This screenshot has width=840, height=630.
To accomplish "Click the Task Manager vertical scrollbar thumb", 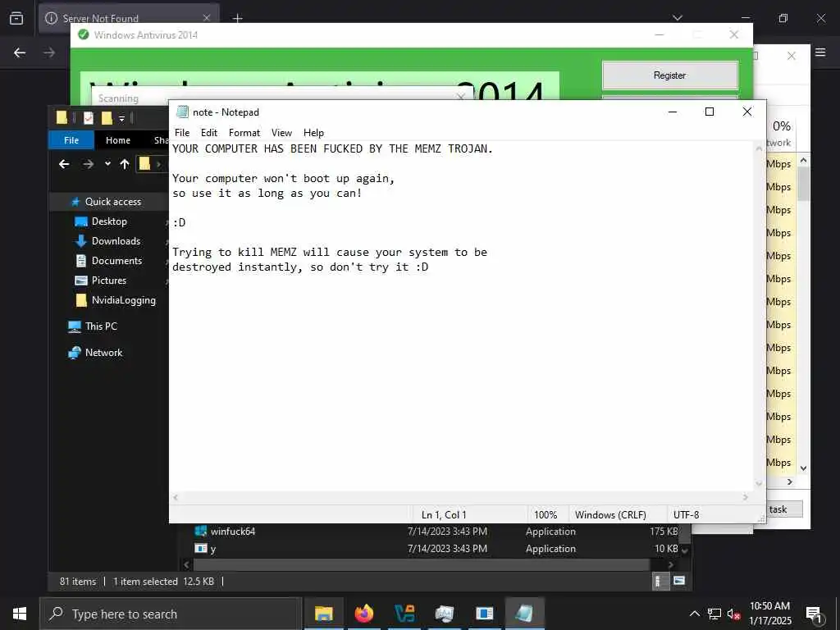I will coord(803,183).
